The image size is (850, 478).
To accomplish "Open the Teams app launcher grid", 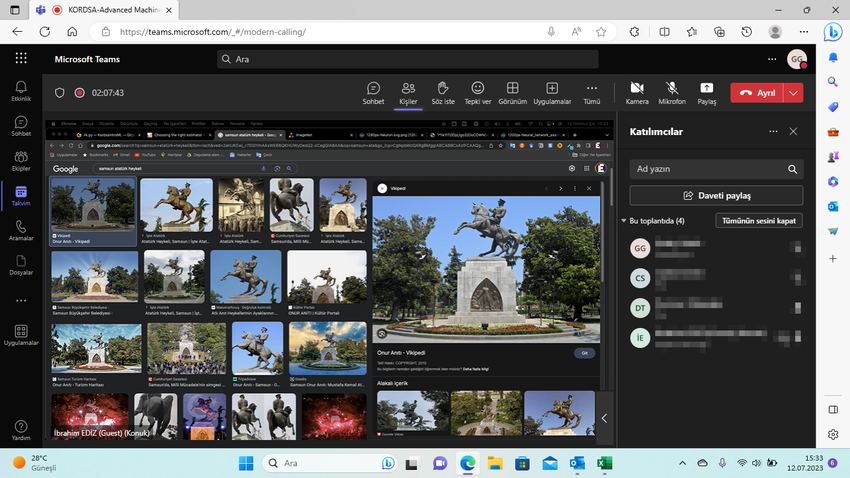I will [x=21, y=59].
